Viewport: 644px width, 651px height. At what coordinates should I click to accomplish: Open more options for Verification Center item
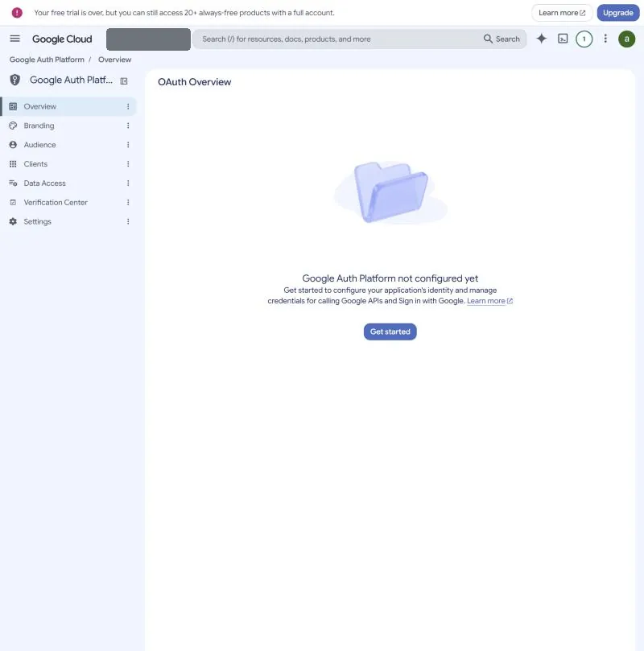click(x=128, y=202)
